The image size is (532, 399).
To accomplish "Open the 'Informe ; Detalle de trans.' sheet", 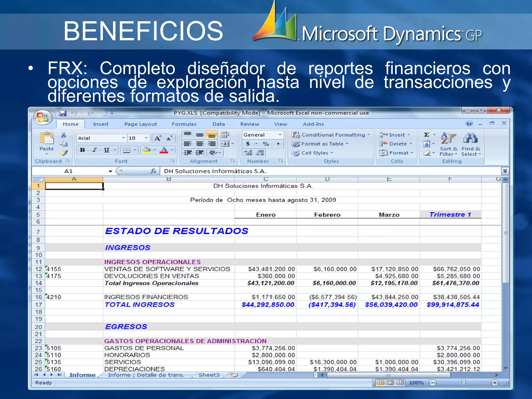I will (x=146, y=375).
